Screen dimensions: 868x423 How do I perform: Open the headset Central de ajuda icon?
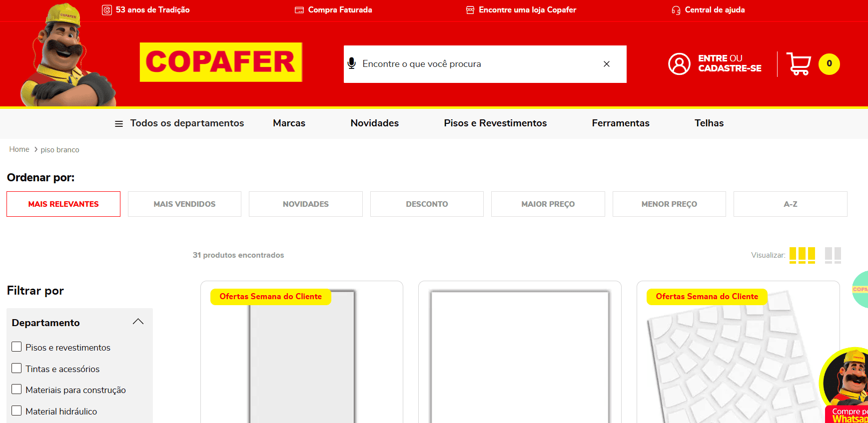pyautogui.click(x=676, y=10)
